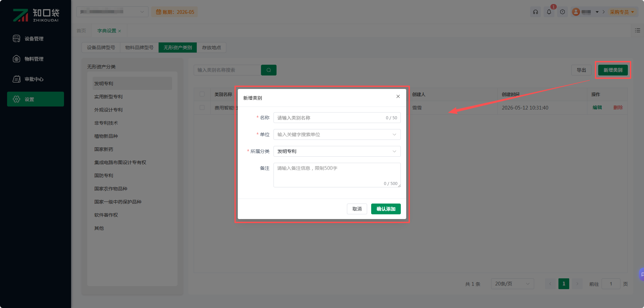Viewport: 644px width, 308px height.
Task: Select 集成电路布图设计专有权 in category list
Action: [132, 162]
